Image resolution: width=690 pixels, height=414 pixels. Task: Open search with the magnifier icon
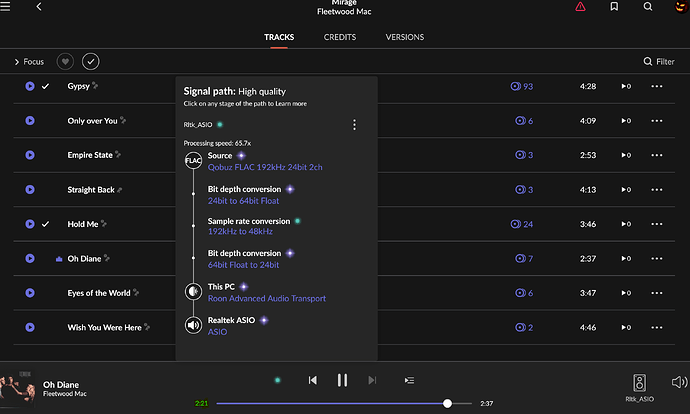pos(648,7)
